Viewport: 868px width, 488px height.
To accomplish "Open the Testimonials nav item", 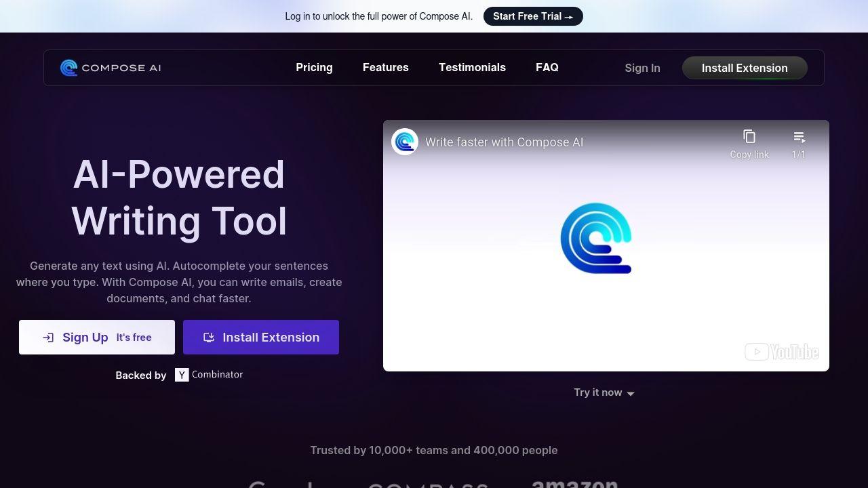I will [472, 68].
